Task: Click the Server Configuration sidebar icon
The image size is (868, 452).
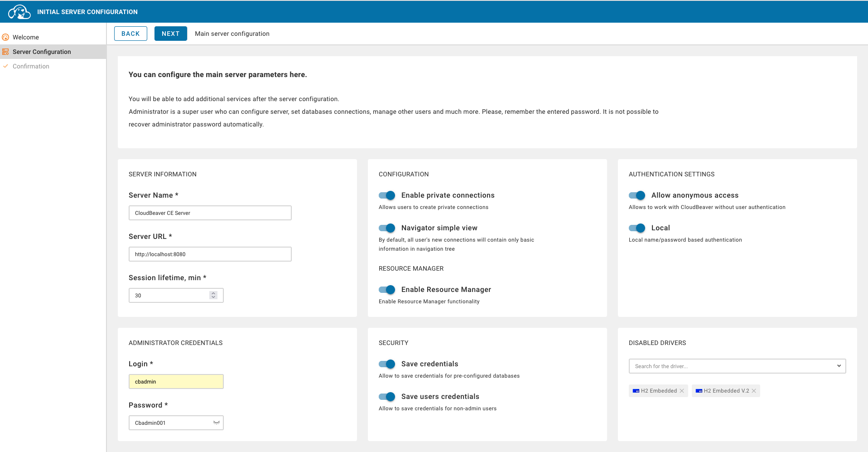Action: point(5,52)
